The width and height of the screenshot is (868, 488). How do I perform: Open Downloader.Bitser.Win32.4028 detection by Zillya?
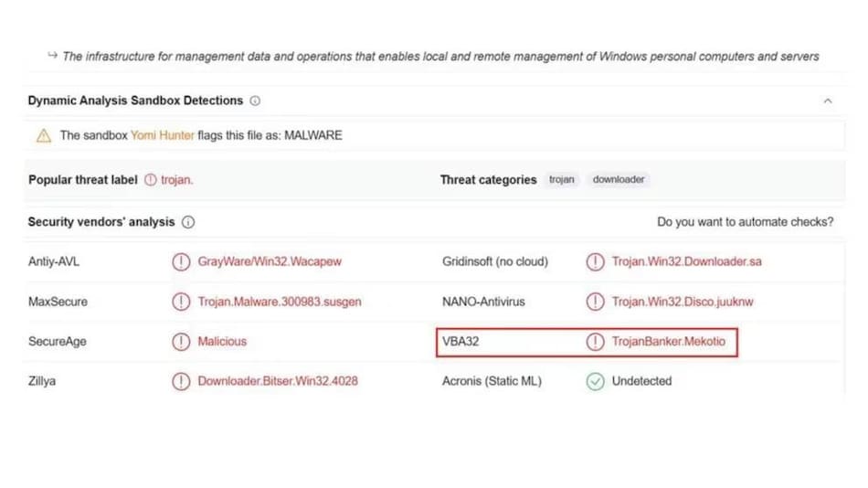point(278,381)
